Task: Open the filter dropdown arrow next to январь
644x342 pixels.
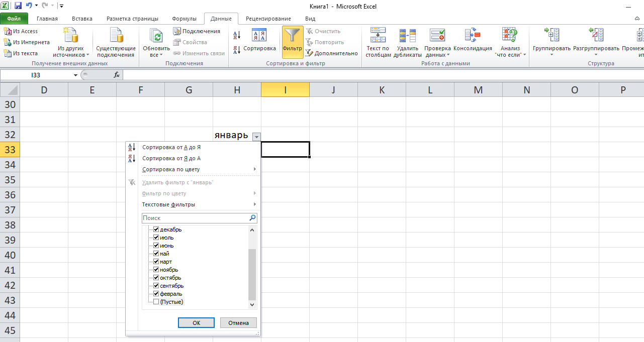Action: tap(256, 137)
